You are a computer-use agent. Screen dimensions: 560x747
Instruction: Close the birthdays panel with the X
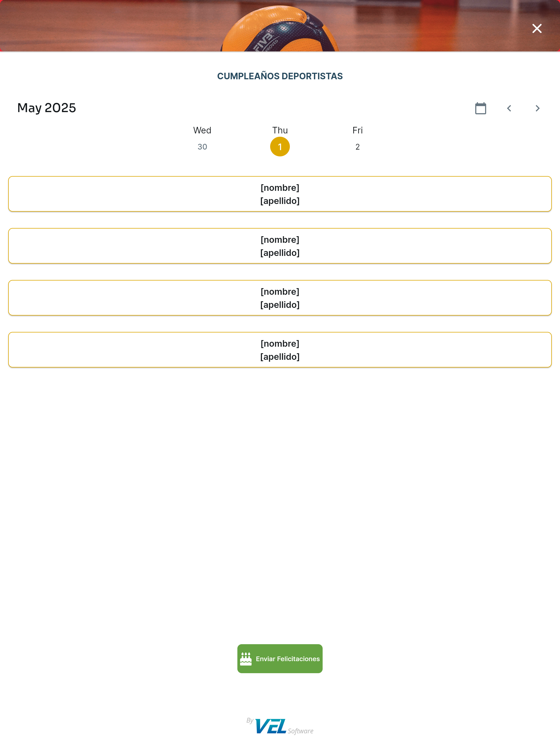537,28
